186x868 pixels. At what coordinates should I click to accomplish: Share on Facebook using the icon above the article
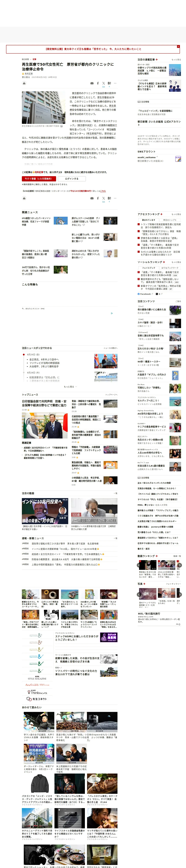click(x=98, y=83)
